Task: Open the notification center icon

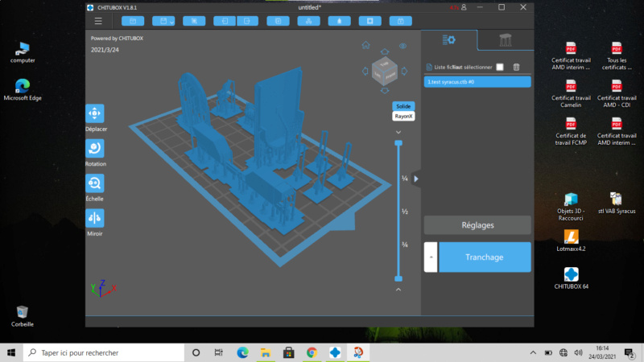Action: point(629,352)
